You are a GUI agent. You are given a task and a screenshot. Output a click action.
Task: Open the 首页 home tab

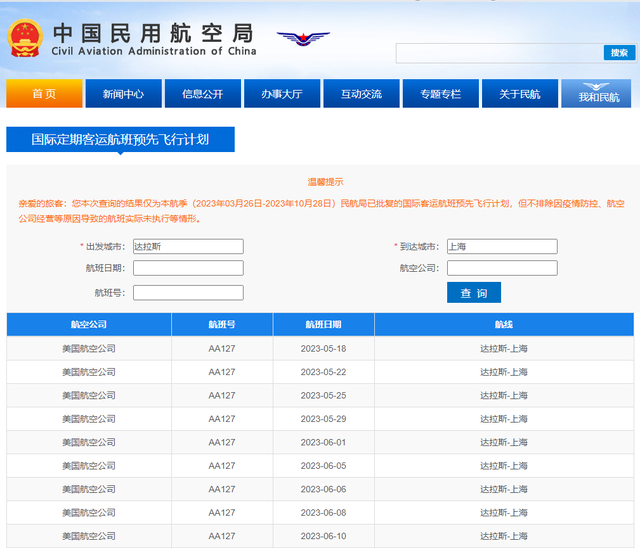click(44, 94)
